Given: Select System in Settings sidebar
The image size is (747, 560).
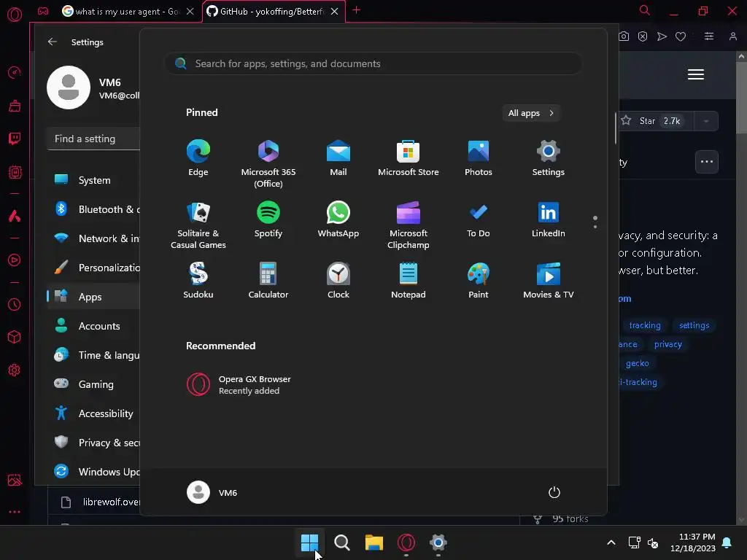Looking at the screenshot, I should 94,180.
